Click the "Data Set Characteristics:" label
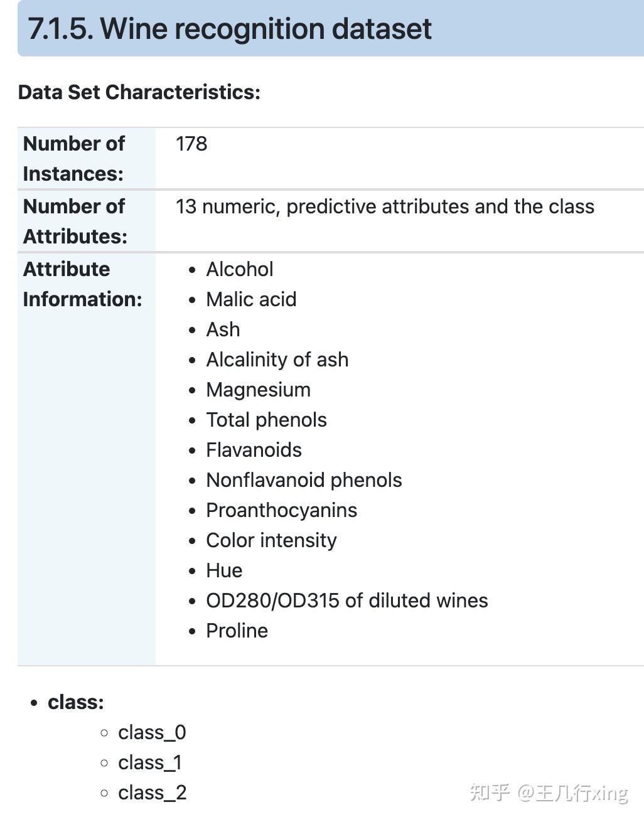 139,92
